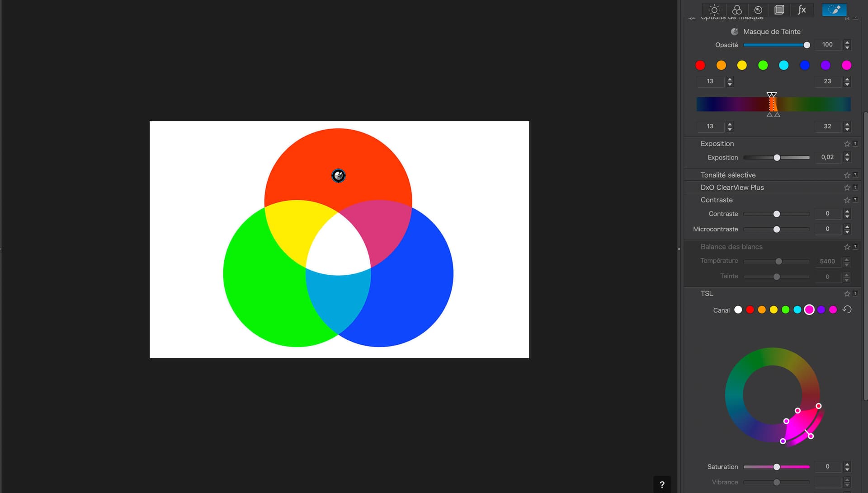
Task: Pick the cyan hue mask swatch
Action: 783,65
